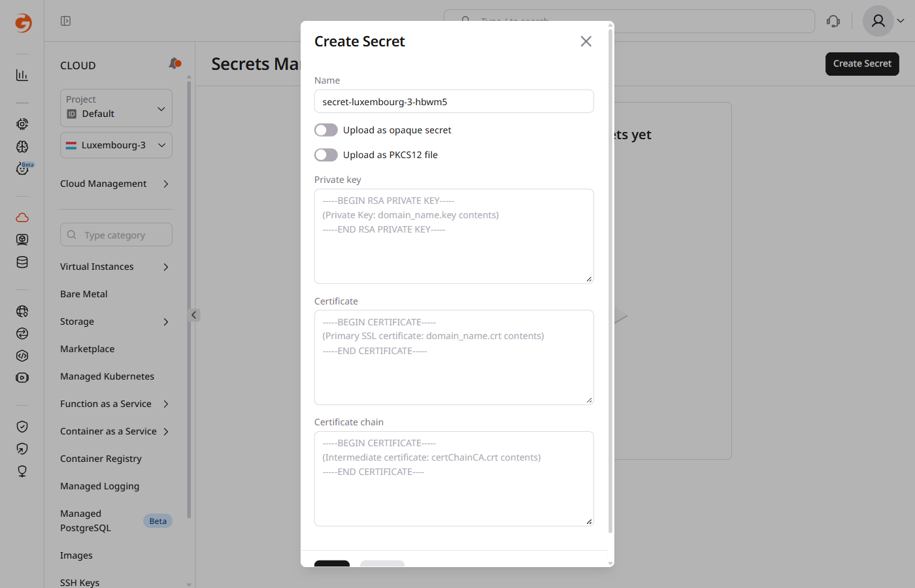Open SSH Keys menu item

80,582
